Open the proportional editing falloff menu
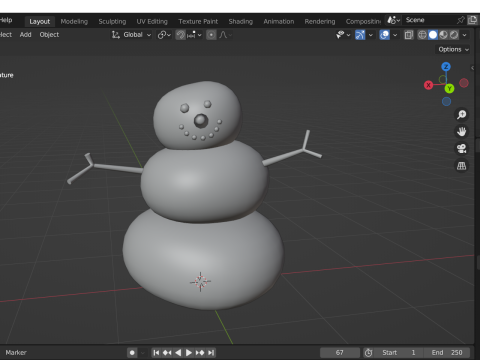The image size is (480, 360). click(226, 35)
